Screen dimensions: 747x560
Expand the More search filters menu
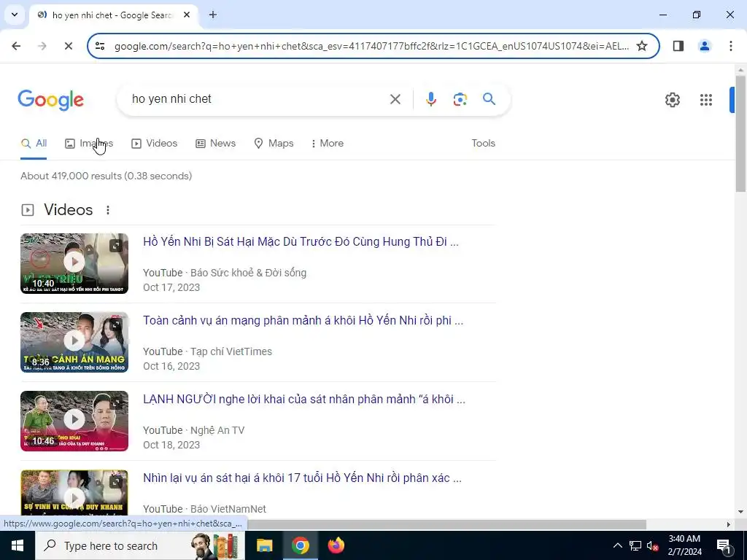click(328, 144)
